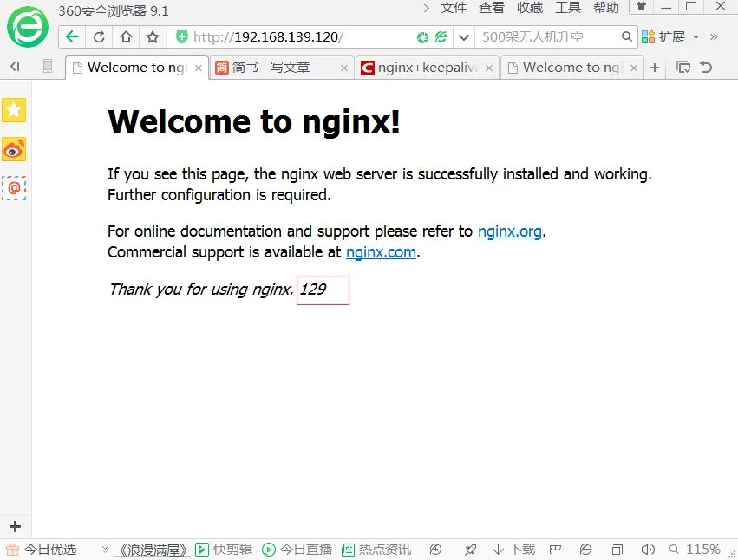Open the 扩展 extensions button
This screenshot has width=738, height=560.
pos(663,36)
